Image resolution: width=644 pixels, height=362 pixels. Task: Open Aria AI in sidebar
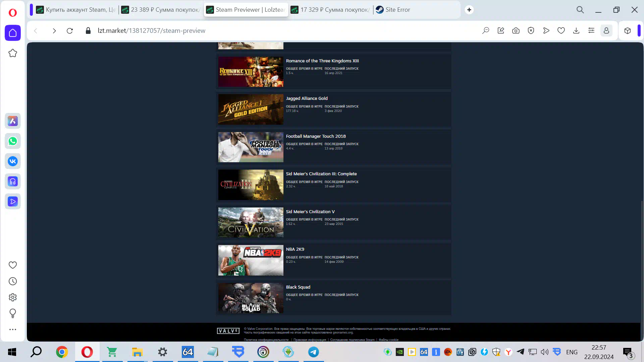click(13, 121)
